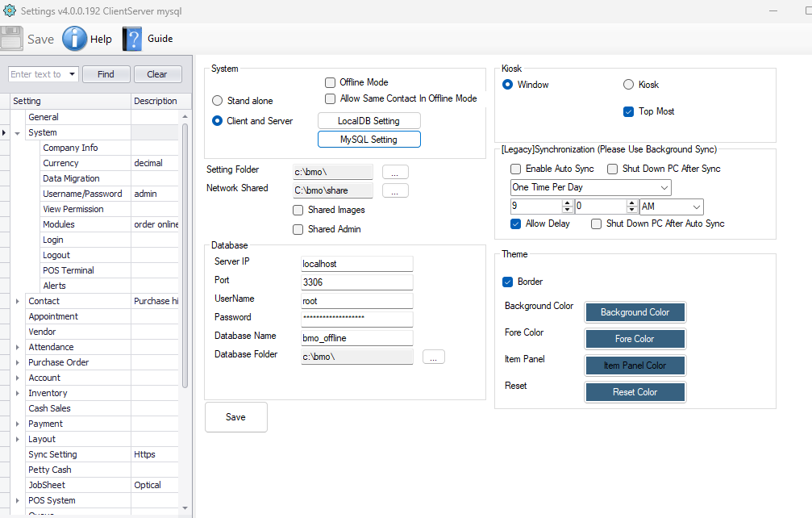The width and height of the screenshot is (812, 518).
Task: Select the Client and Server option
Action: (x=218, y=121)
